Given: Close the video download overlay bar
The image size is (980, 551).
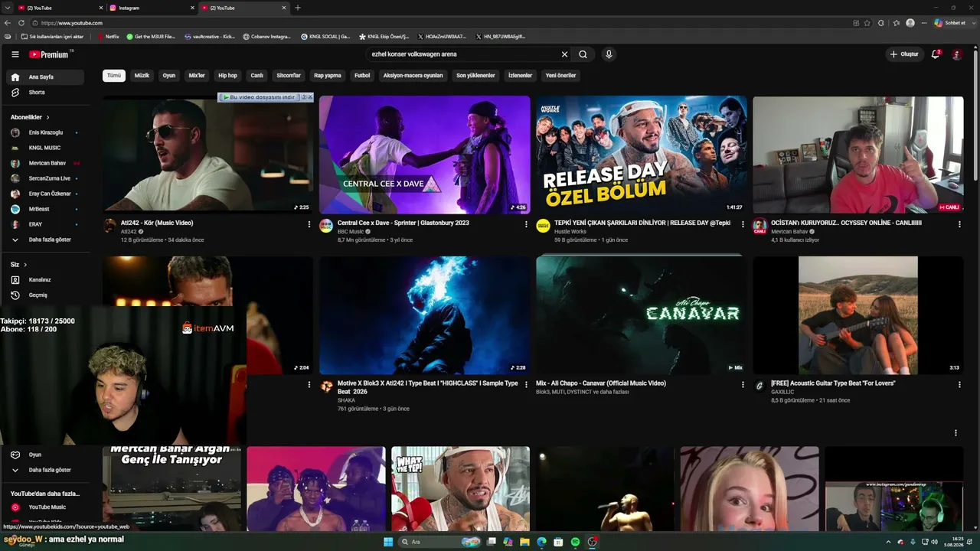Looking at the screenshot, I should coord(310,97).
